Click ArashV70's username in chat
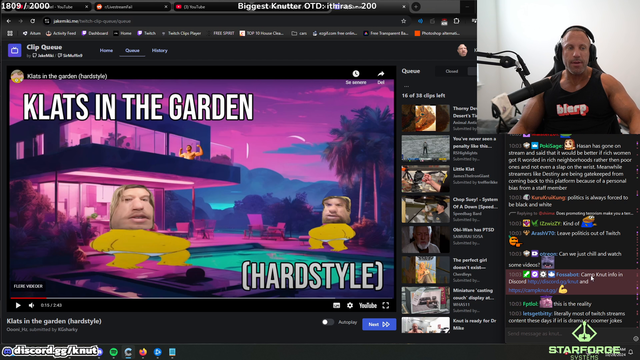This screenshot has width=640, height=360. [543, 233]
